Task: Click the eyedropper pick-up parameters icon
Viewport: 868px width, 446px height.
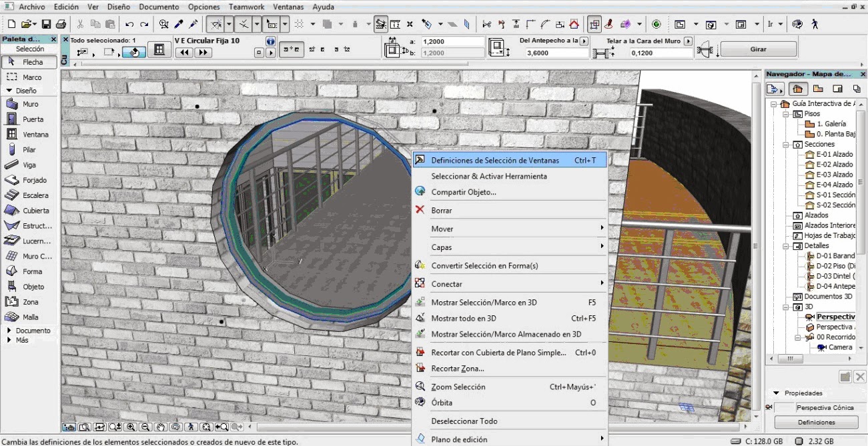Action: click(179, 24)
